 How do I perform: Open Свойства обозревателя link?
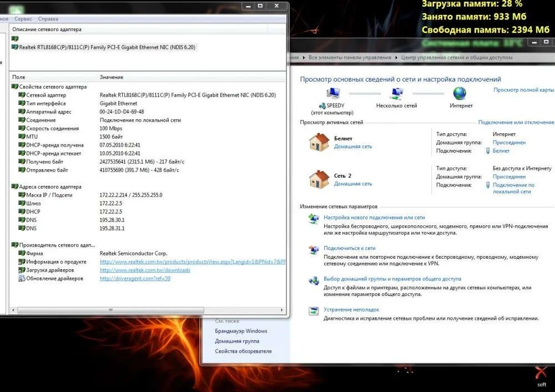point(243,351)
